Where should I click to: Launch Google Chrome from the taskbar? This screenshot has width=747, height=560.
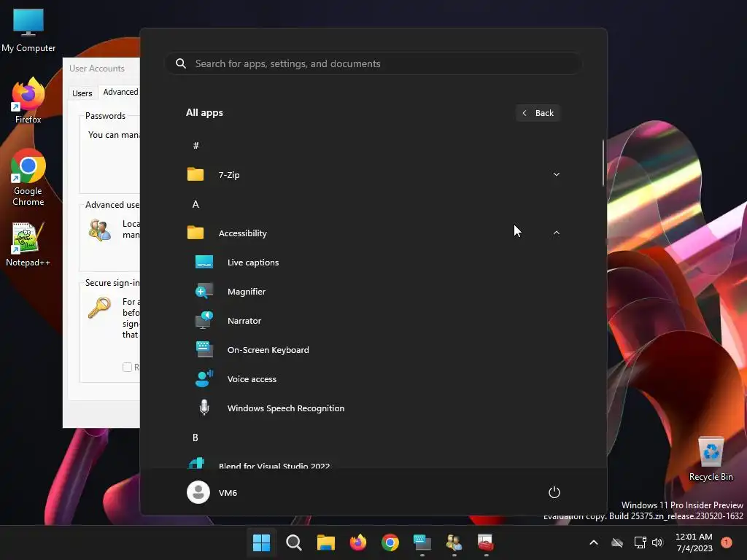coord(390,542)
